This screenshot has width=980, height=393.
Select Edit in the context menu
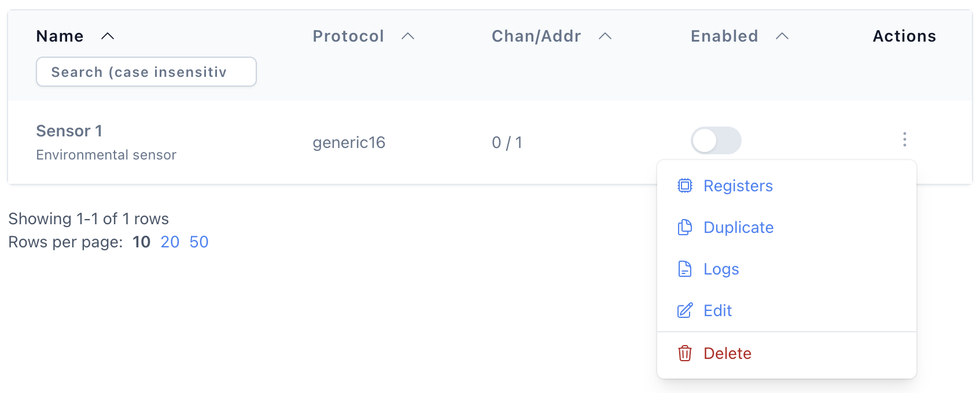click(787, 310)
